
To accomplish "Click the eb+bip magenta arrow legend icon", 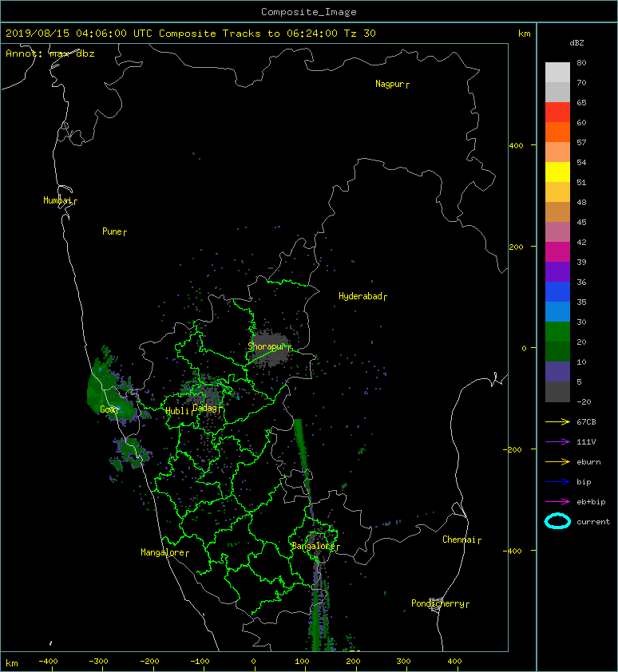I will click(557, 501).
